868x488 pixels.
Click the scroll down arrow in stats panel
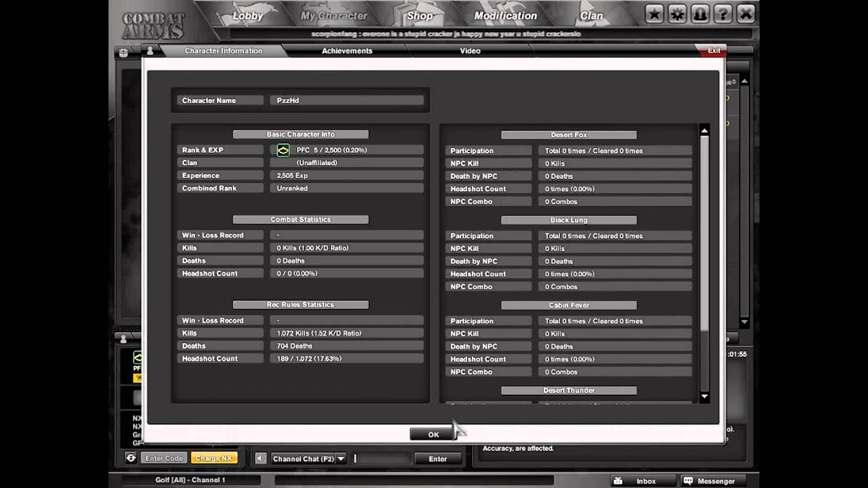(704, 396)
